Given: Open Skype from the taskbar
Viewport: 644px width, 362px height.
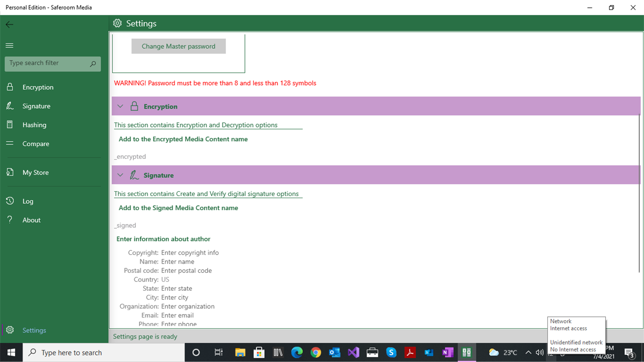Looking at the screenshot, I should point(391,352).
